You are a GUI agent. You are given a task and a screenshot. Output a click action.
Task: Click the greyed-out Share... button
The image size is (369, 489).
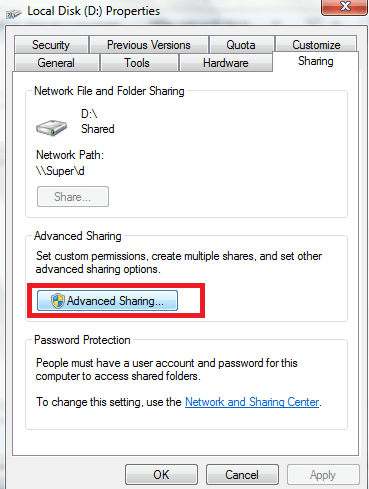coord(73,197)
